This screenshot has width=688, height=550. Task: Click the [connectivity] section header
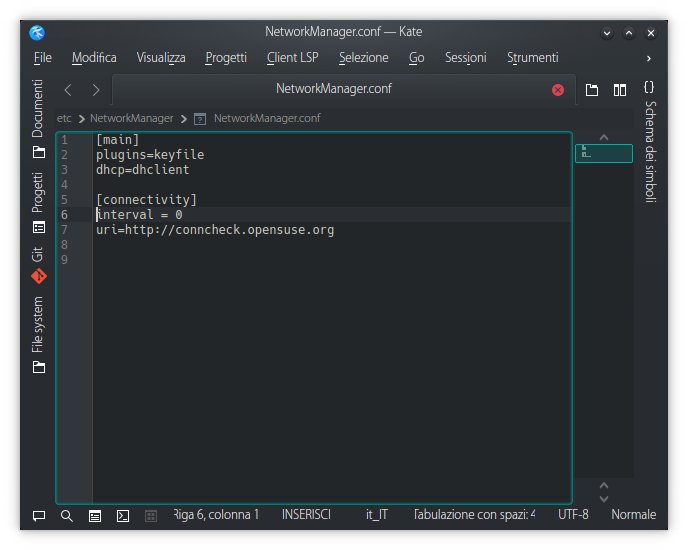(146, 200)
